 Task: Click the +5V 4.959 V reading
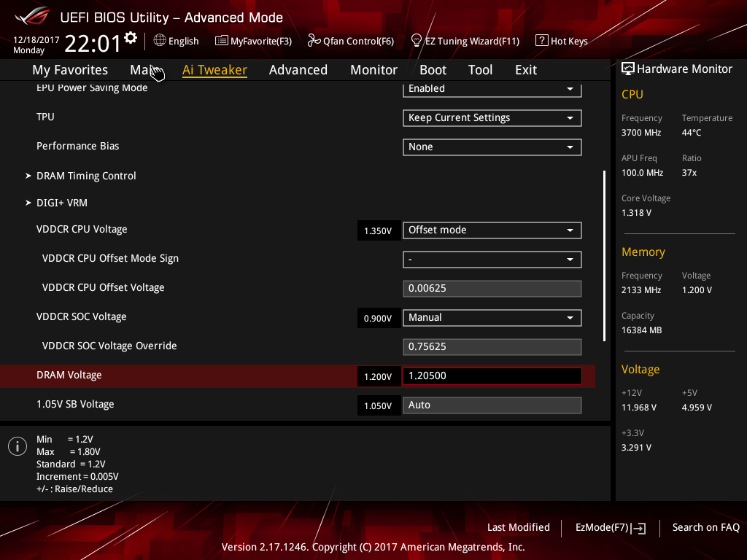(697, 408)
